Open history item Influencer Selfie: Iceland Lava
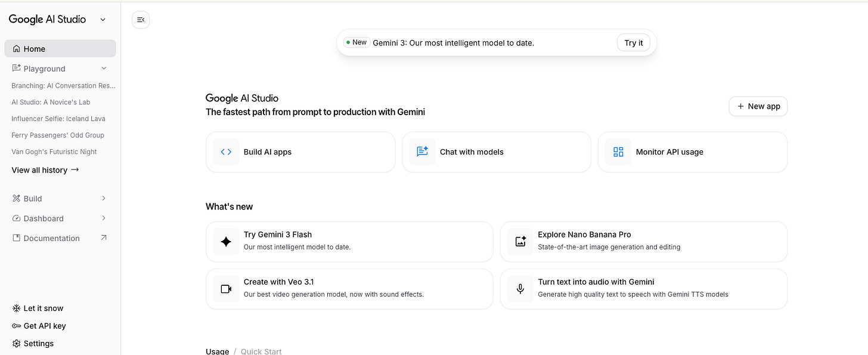868x355 pixels. [x=58, y=119]
